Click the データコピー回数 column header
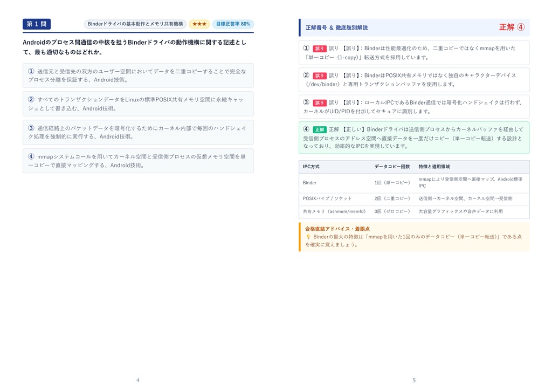The height and width of the screenshot is (392, 552). [392, 167]
